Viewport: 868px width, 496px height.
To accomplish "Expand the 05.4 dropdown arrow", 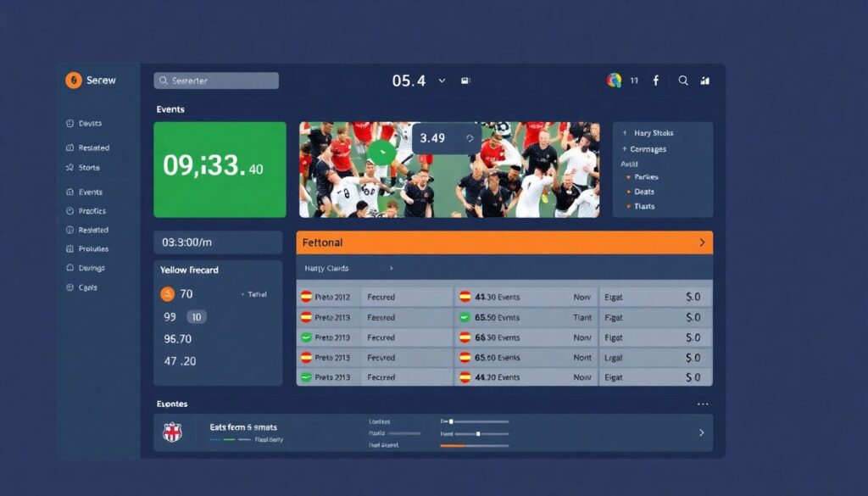I will click(x=442, y=81).
